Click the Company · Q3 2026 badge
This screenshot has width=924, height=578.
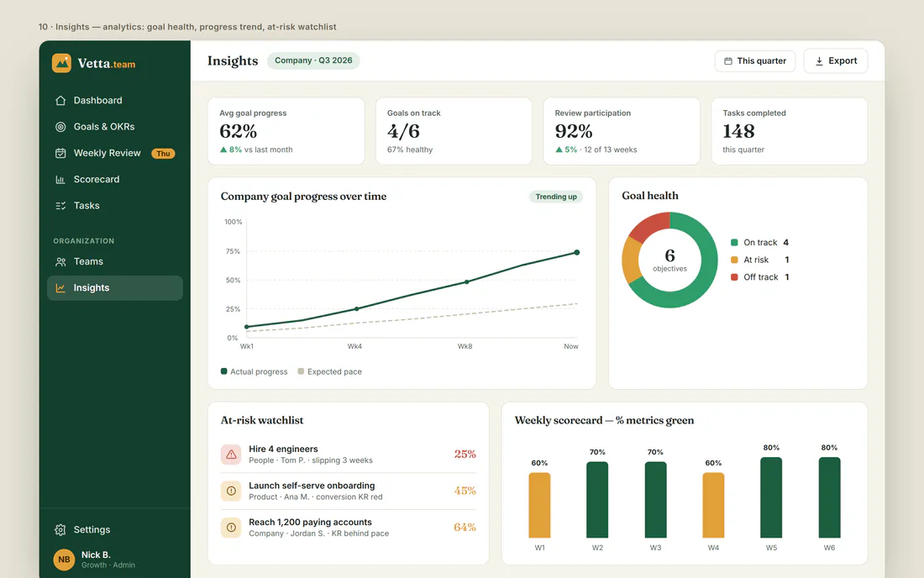pos(313,60)
